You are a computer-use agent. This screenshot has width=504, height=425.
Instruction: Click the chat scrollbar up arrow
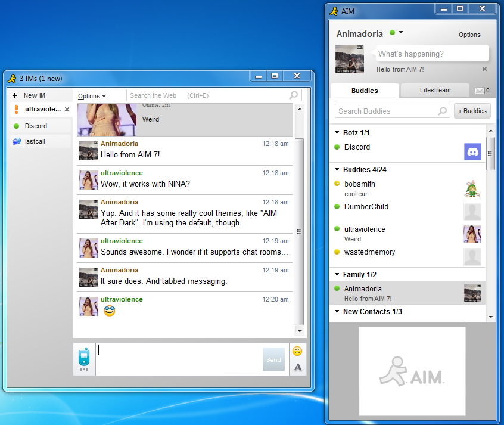coord(300,110)
